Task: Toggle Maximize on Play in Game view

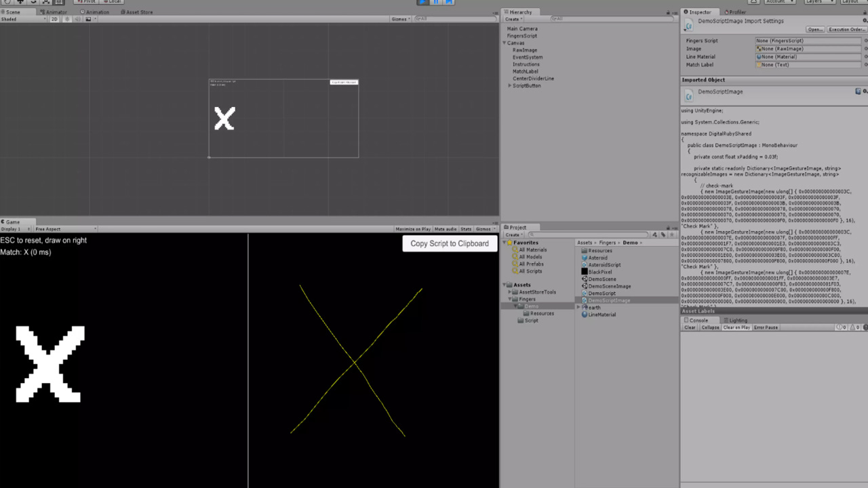Action: click(x=412, y=229)
